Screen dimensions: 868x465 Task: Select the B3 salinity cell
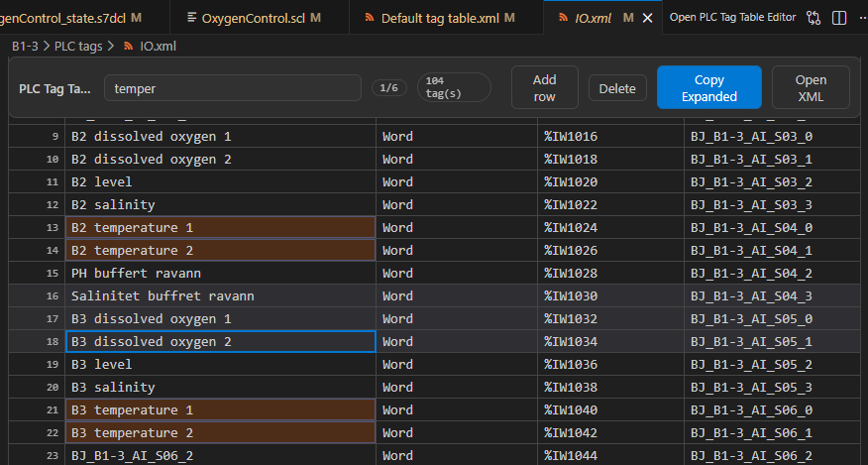point(220,387)
